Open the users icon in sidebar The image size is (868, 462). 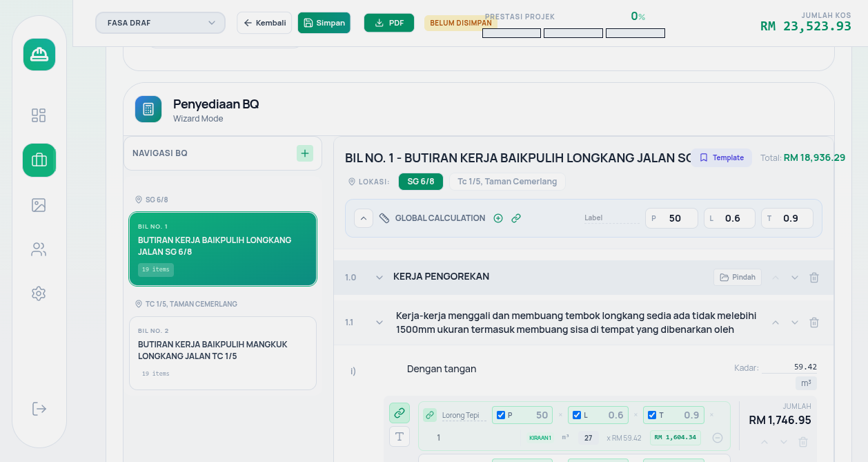(x=39, y=249)
